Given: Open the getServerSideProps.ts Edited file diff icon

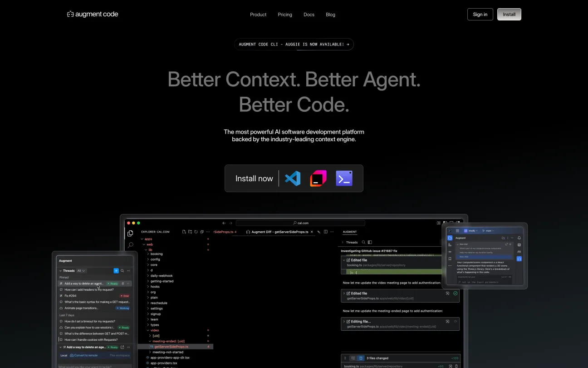Looking at the screenshot, I should click(x=447, y=293).
